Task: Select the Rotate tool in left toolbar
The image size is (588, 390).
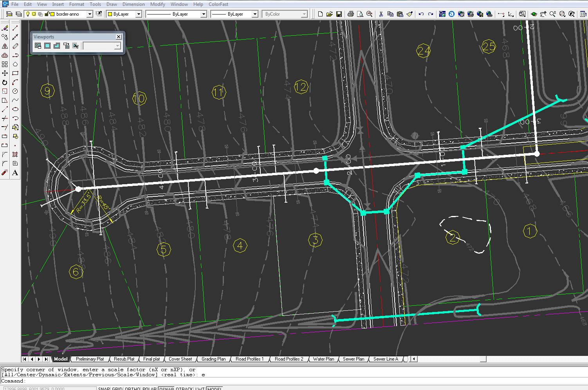Action: click(x=5, y=82)
